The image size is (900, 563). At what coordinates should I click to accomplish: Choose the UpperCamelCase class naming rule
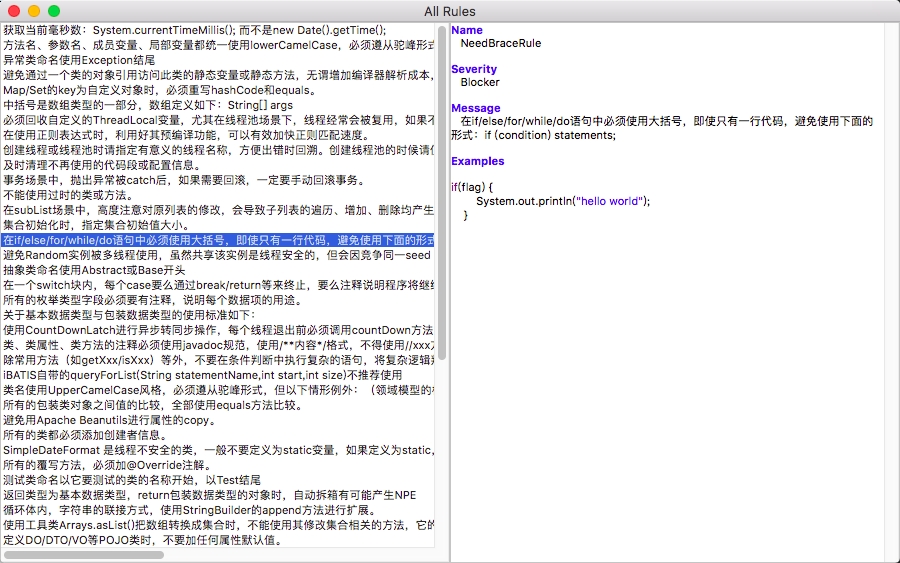pos(200,391)
